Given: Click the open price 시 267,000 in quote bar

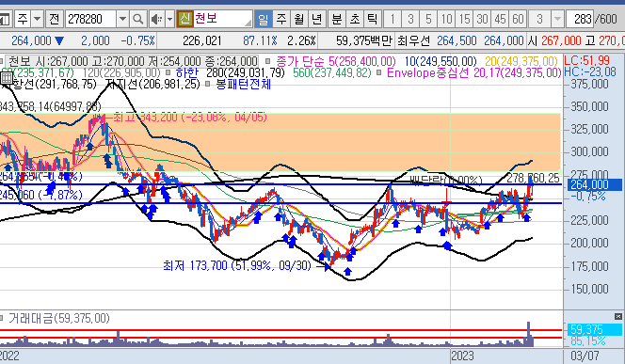Looking at the screenshot, I should click(554, 40).
